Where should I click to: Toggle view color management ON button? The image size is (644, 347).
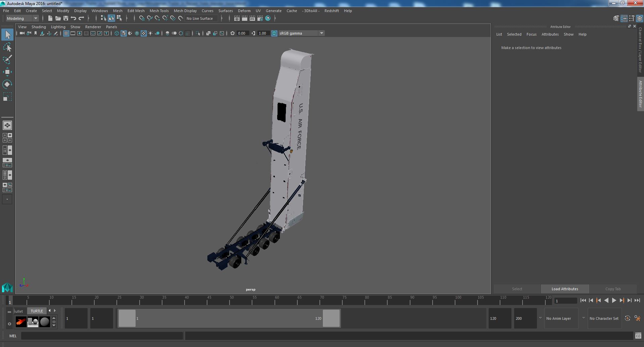[274, 33]
